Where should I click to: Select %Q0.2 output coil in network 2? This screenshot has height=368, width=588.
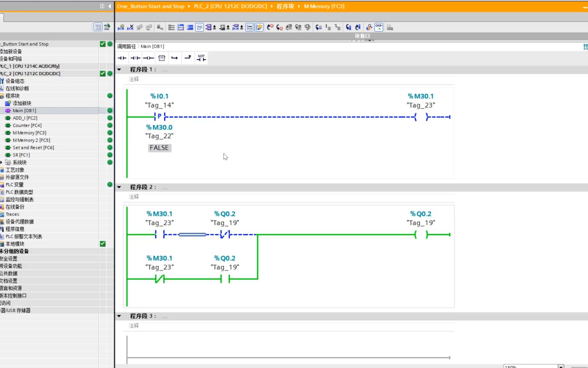[421, 234]
